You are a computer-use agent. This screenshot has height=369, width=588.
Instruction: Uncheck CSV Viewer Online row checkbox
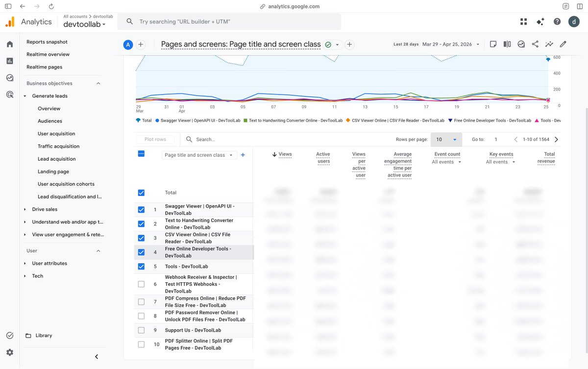141,238
